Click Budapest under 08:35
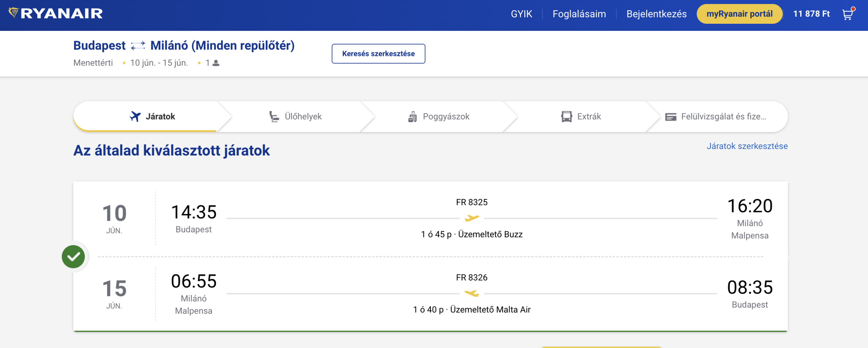This screenshot has height=348, width=868. (x=750, y=305)
